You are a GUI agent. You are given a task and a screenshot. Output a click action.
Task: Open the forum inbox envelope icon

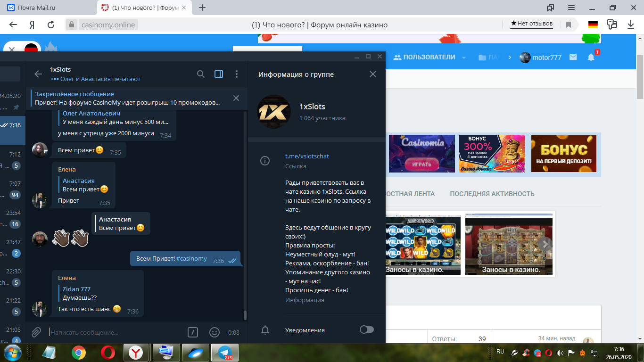(x=573, y=58)
